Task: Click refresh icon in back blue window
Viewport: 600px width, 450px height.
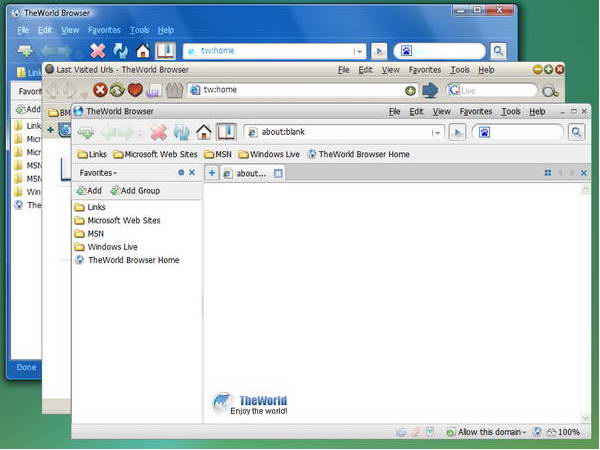Action: [x=121, y=51]
